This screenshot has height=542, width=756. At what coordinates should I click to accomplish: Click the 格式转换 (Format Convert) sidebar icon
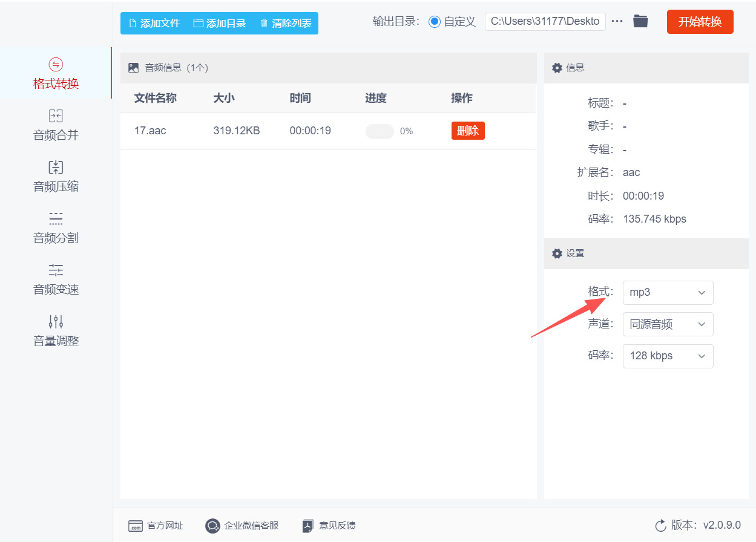(55, 73)
